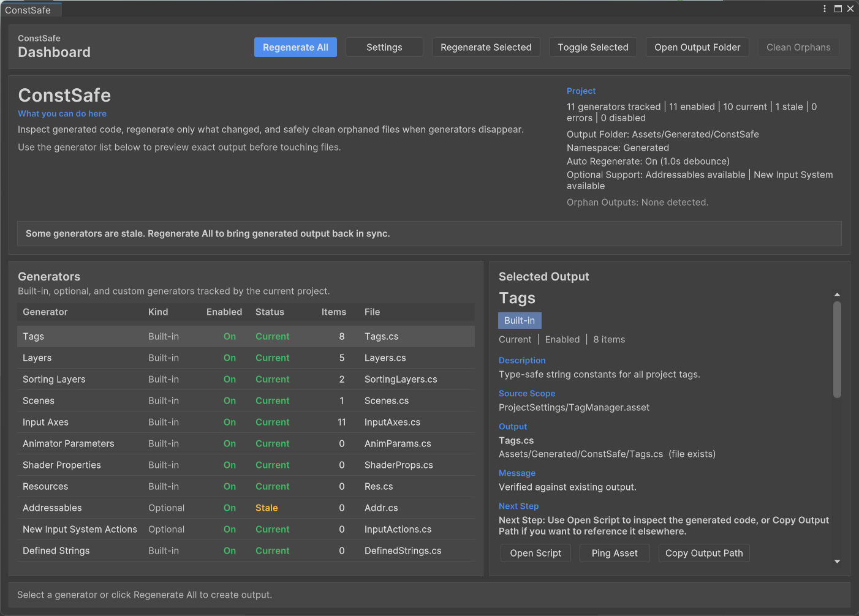The width and height of the screenshot is (859, 616).
Task: Click the DefinedStrings.cs file cell
Action: [x=403, y=550]
